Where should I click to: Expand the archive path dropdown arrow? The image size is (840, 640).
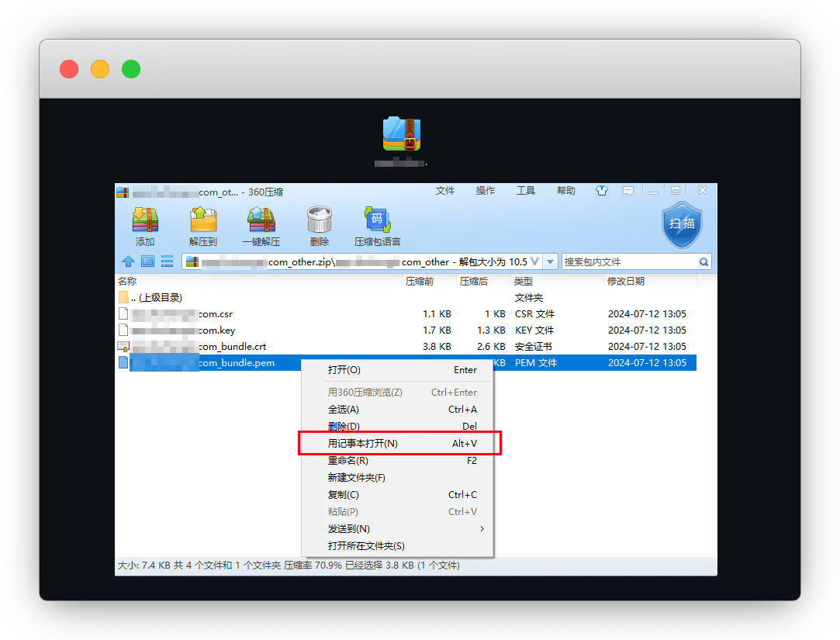pyautogui.click(x=550, y=262)
